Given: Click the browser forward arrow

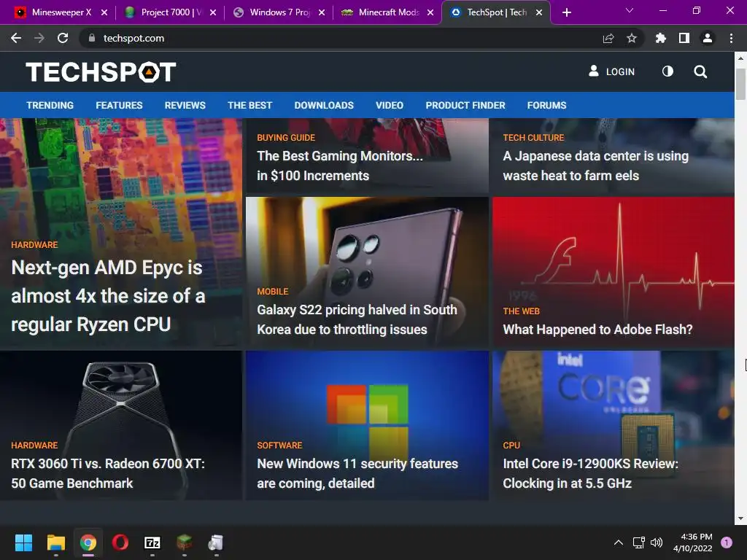Looking at the screenshot, I should [x=39, y=38].
